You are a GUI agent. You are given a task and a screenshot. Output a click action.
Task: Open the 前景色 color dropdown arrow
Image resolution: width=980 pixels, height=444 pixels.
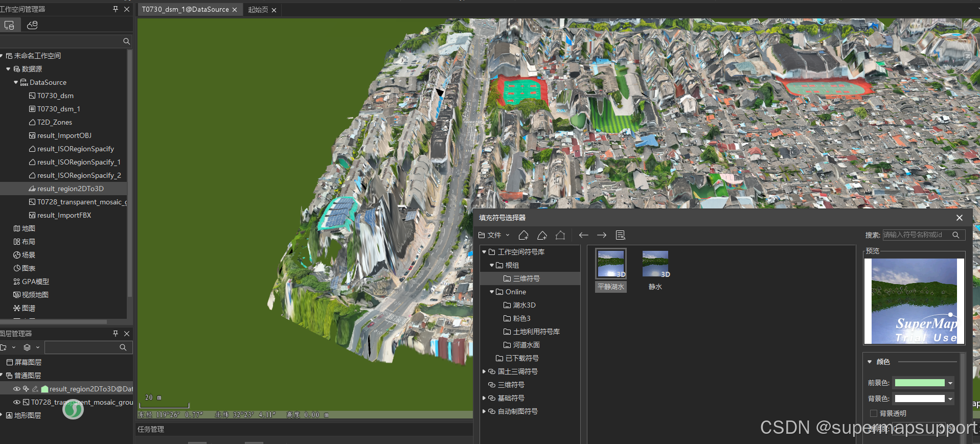click(x=950, y=383)
